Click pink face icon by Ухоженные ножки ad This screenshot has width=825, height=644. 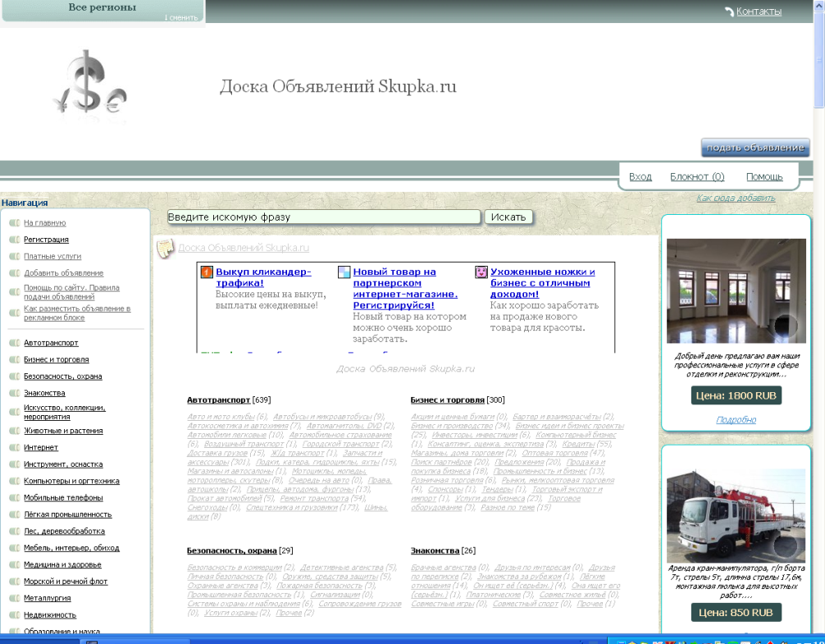point(481,272)
